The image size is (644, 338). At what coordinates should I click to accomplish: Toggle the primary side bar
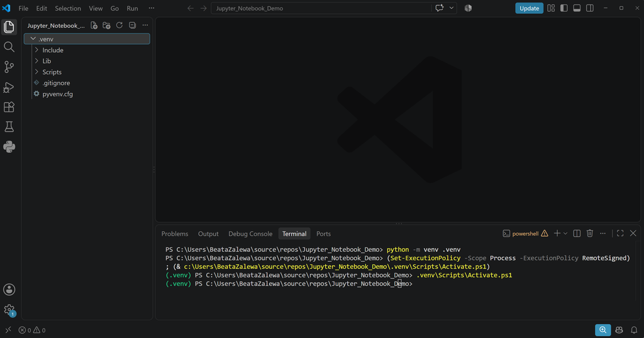(564, 8)
